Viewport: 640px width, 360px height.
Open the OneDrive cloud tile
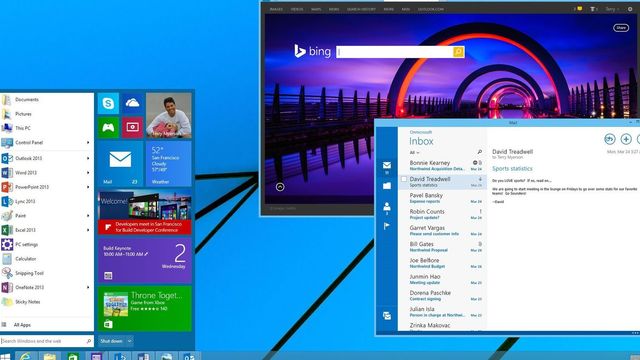tap(132, 103)
